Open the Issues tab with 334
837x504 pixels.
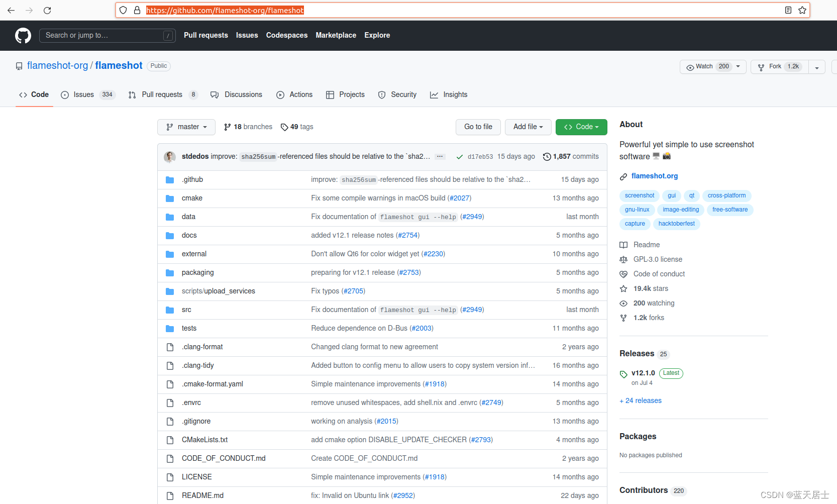[88, 95]
